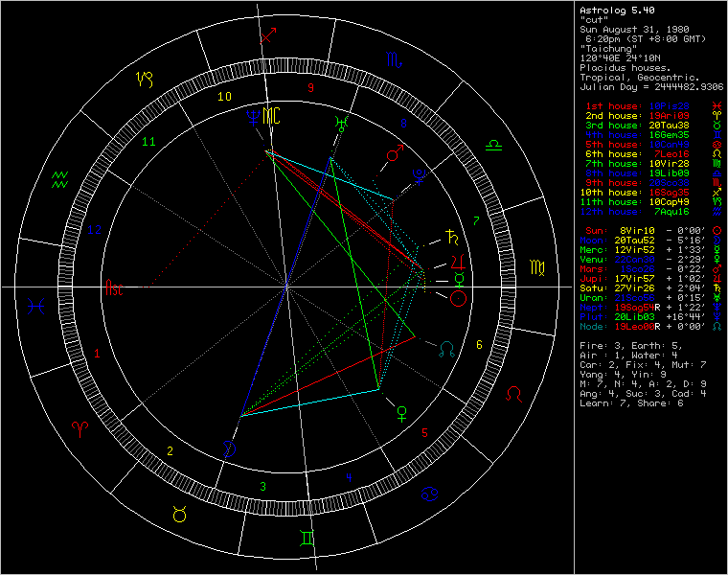
Task: Click the Taurus sign on the outer ring
Action: point(180,515)
